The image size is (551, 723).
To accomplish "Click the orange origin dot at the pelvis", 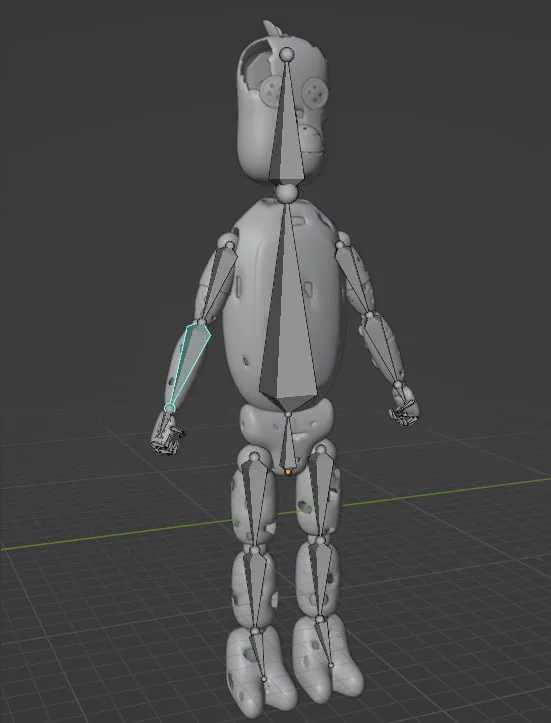I will point(288,472).
